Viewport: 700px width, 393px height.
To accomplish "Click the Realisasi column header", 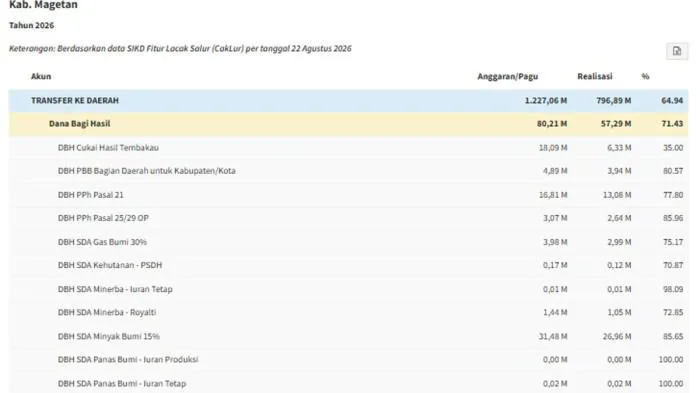I will 595,76.
